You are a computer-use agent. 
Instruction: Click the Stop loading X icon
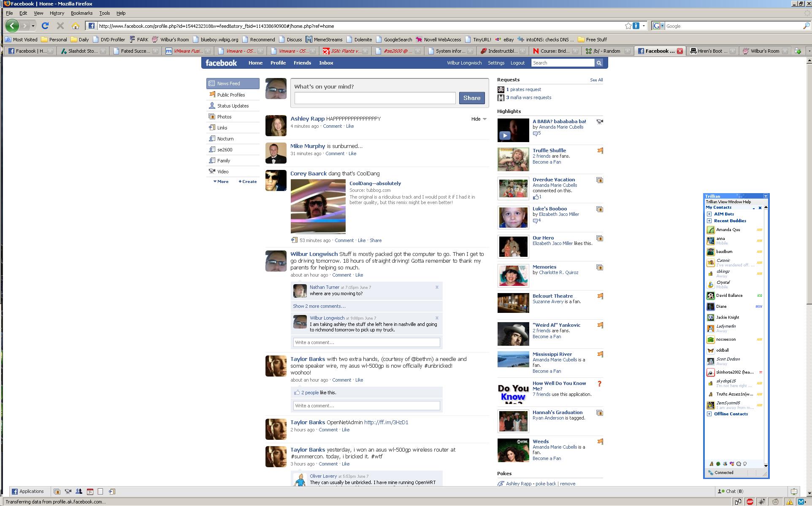(60, 26)
